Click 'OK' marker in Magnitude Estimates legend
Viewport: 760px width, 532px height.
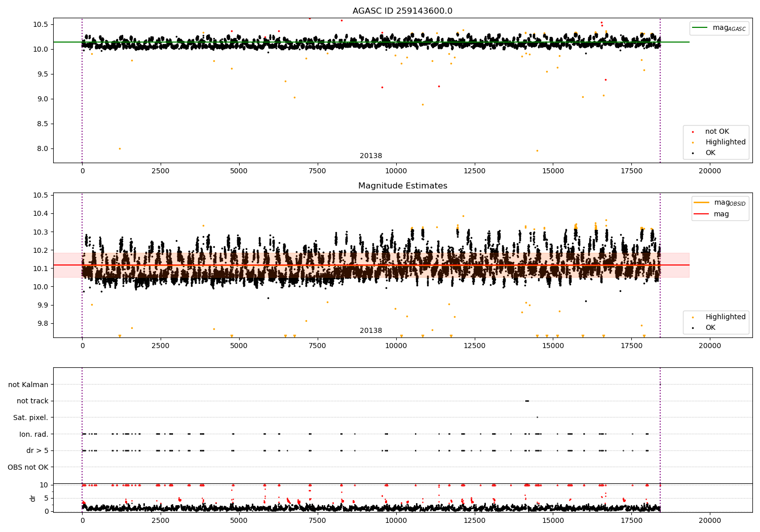[693, 328]
